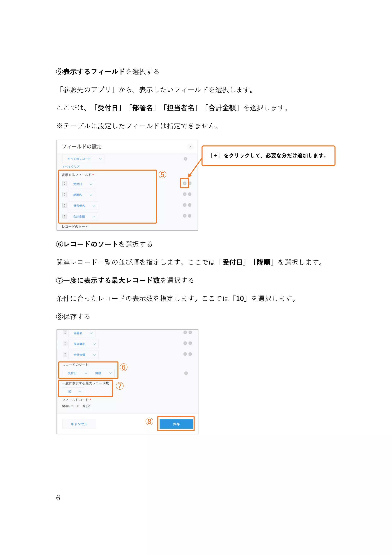Open the すべてのレコード dropdown

tap(83, 159)
